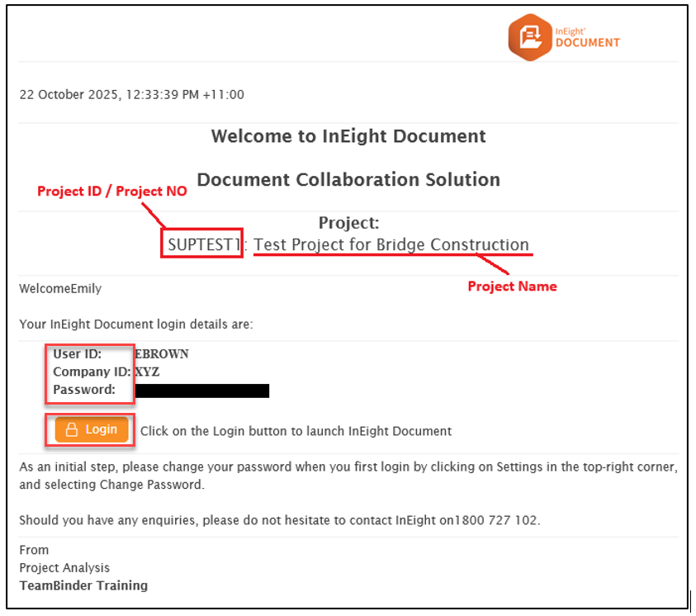Click the red Project ID / Project NO annotation

112,192
